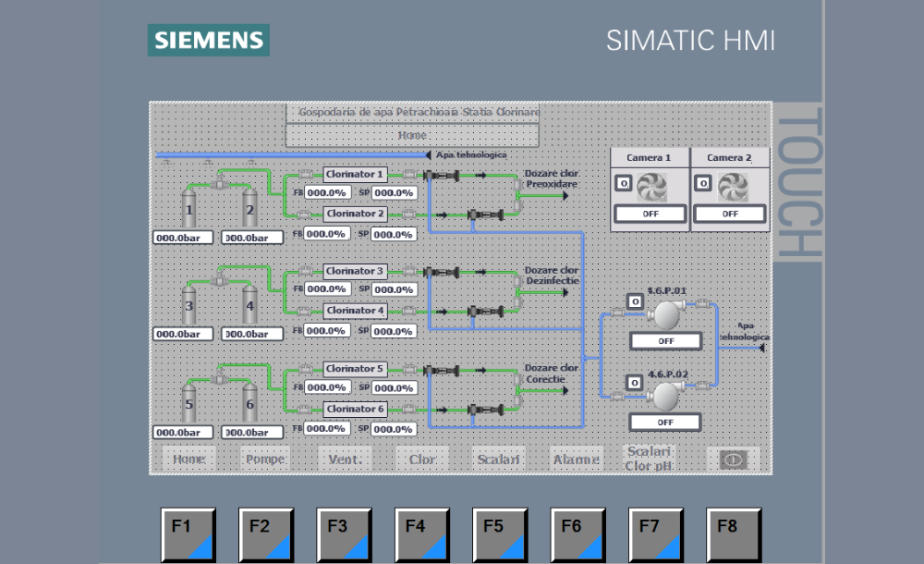924x564 pixels.
Task: Click the Clorinator 1 FB feedback field
Action: [x=328, y=193]
